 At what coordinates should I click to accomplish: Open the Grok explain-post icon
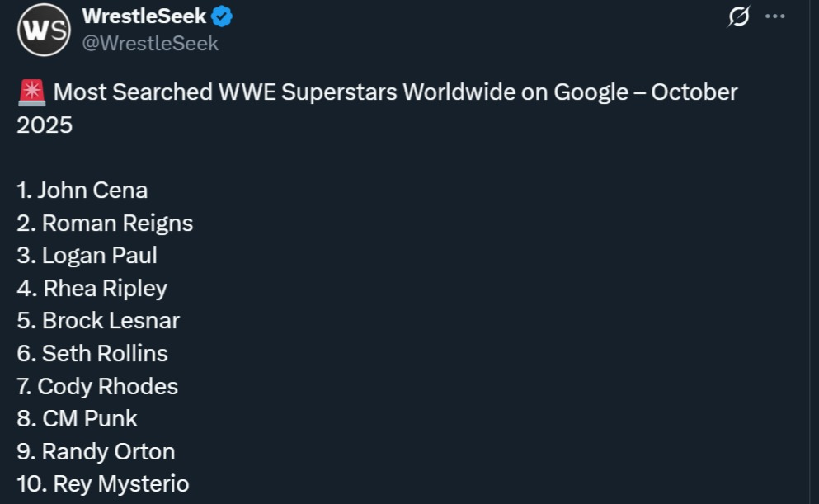739,16
